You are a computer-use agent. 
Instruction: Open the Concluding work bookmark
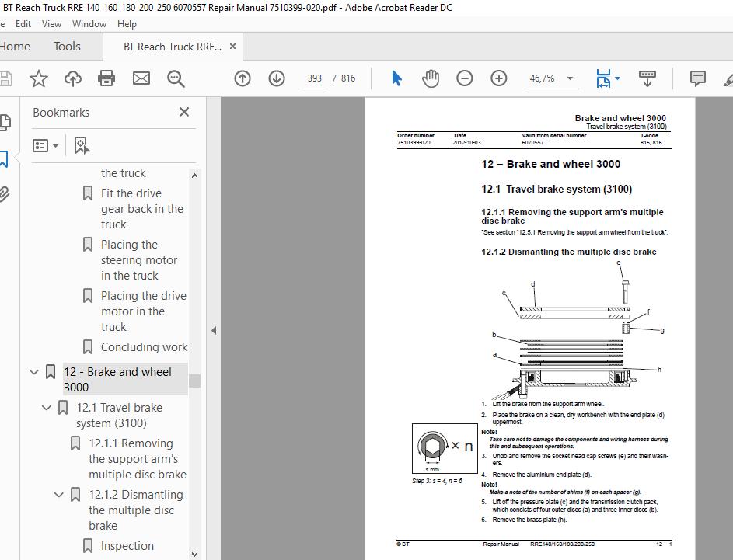pos(144,347)
